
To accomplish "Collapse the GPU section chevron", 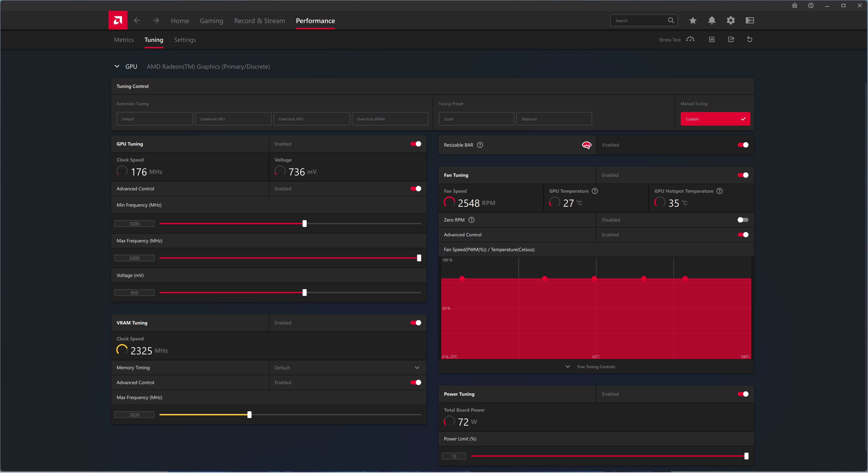I will (117, 66).
